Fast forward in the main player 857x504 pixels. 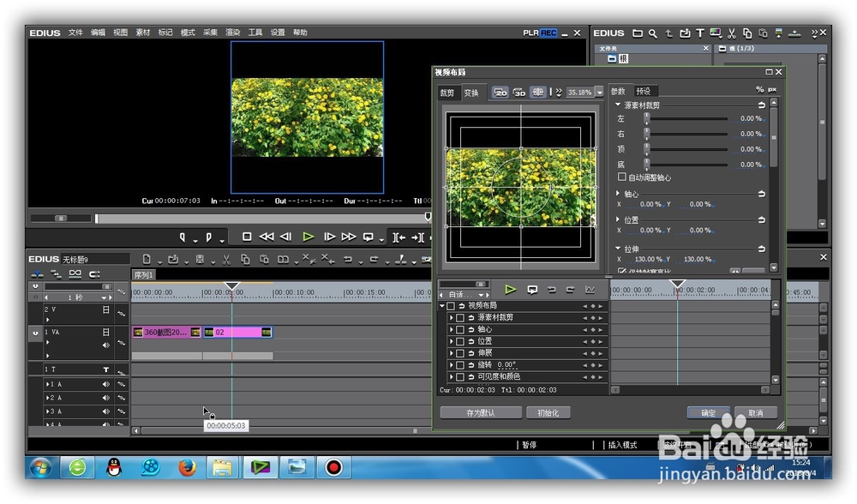tap(349, 237)
